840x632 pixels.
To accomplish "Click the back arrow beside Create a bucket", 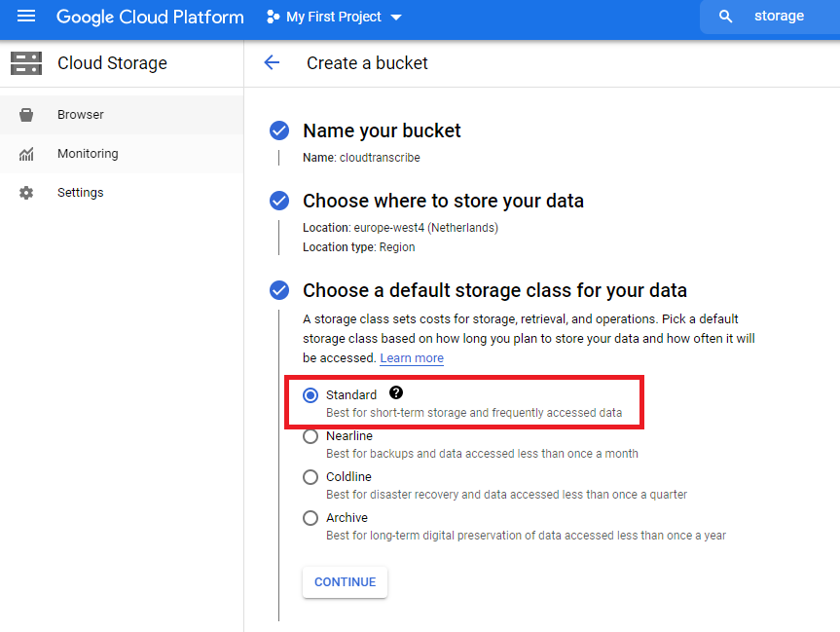I will tap(272, 63).
